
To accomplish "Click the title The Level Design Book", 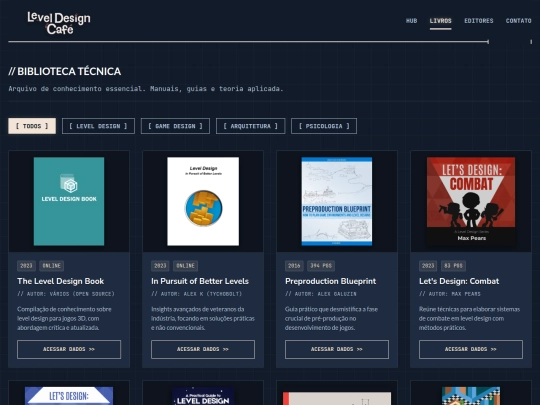I will click(x=61, y=281).
